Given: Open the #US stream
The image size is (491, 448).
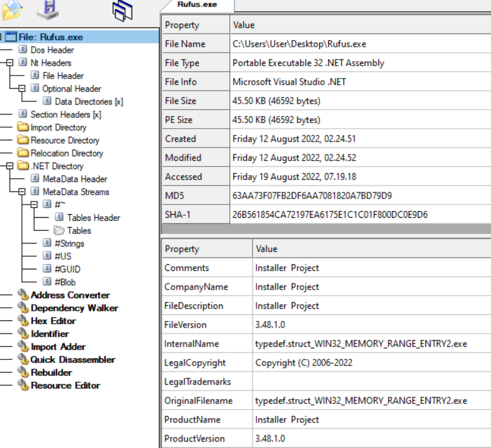Looking at the screenshot, I should click(63, 256).
